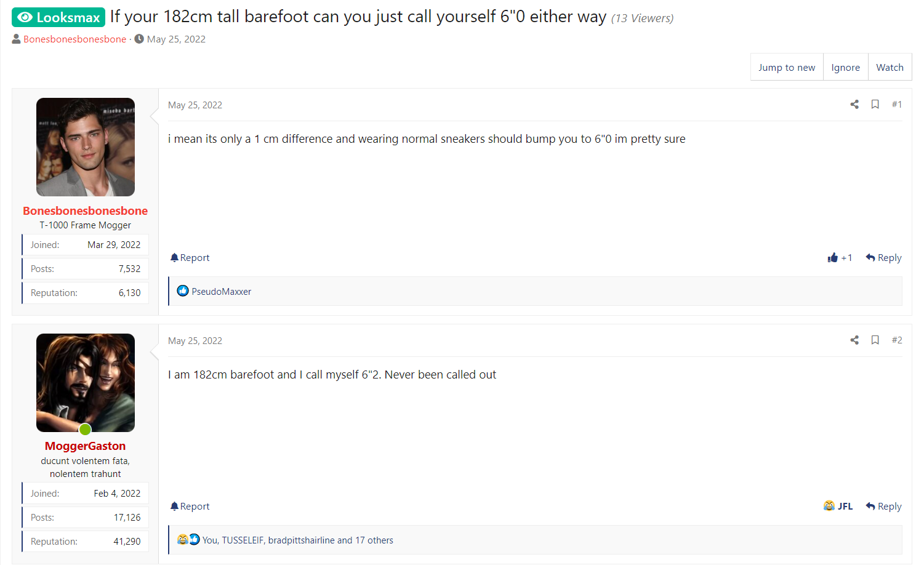This screenshot has height=565, width=924.
Task: Watch this thread
Action: coord(890,67)
